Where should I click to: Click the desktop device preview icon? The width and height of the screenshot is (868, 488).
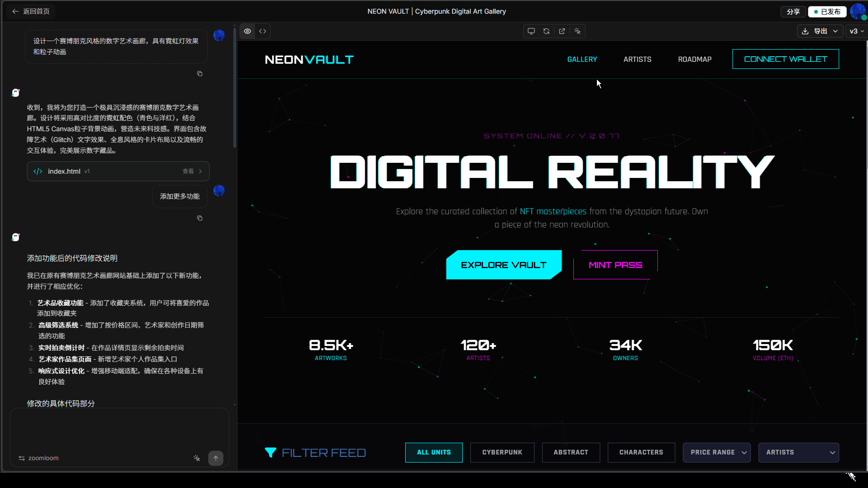[x=531, y=31]
